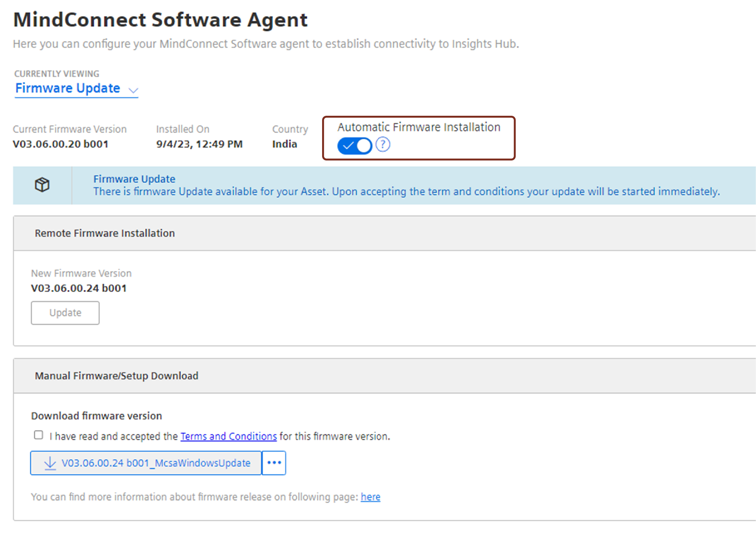Image resolution: width=756 pixels, height=533 pixels.
Task: Click the Current Firmware Version label
Action: [x=70, y=129]
